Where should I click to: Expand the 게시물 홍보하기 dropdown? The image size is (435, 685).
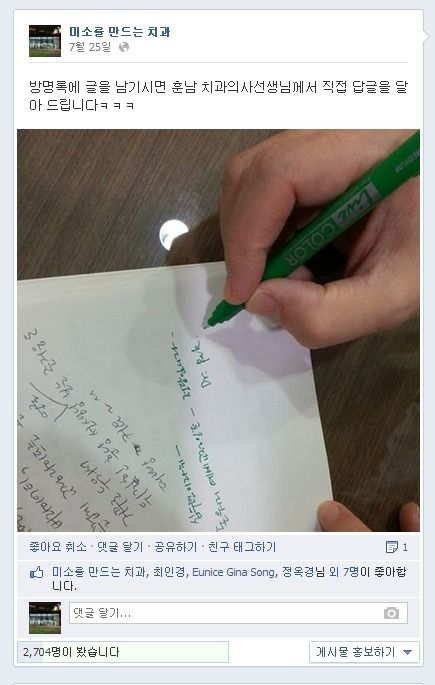[364, 652]
